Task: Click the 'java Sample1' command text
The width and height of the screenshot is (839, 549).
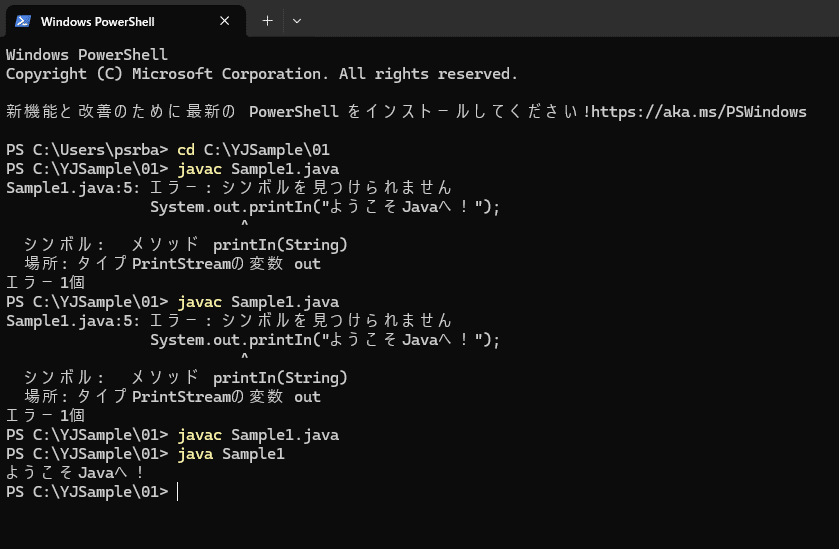Action: pyautogui.click(x=231, y=454)
